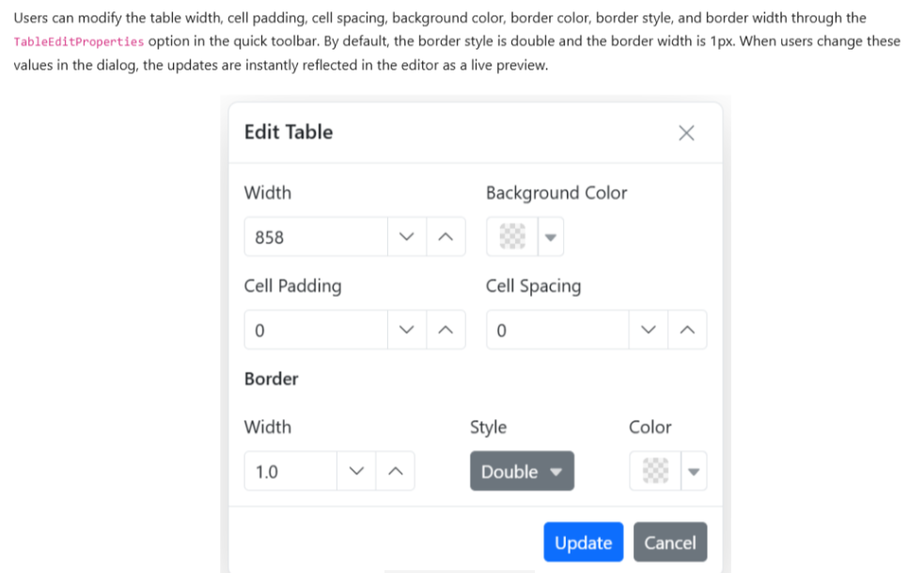Increase the Border Width value

coord(395,472)
